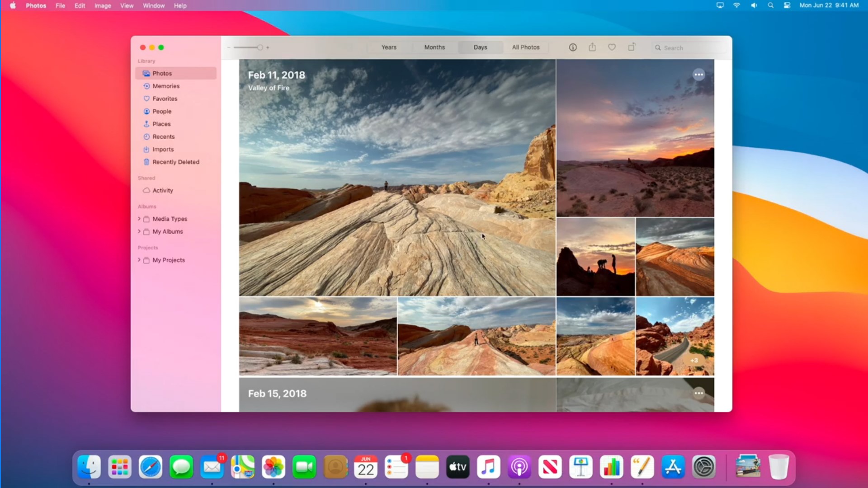The width and height of the screenshot is (868, 488).
Task: Click the Valley of Fire landscape thumbnail
Action: 397,177
